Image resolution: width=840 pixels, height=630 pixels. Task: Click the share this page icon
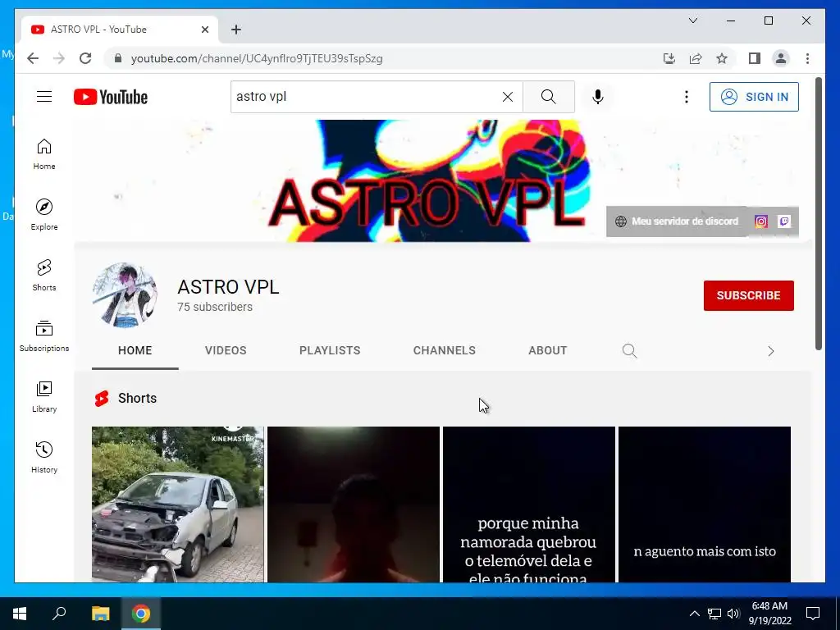[x=696, y=58]
